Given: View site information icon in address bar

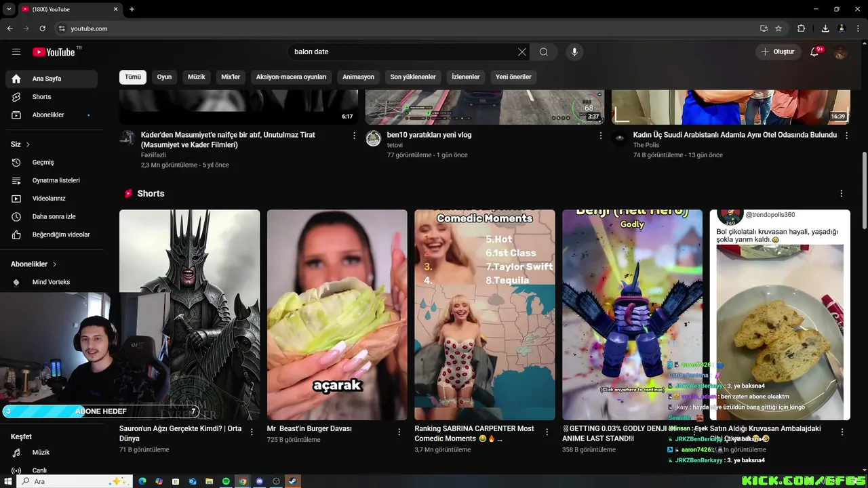Looking at the screenshot, I should pos(62,28).
